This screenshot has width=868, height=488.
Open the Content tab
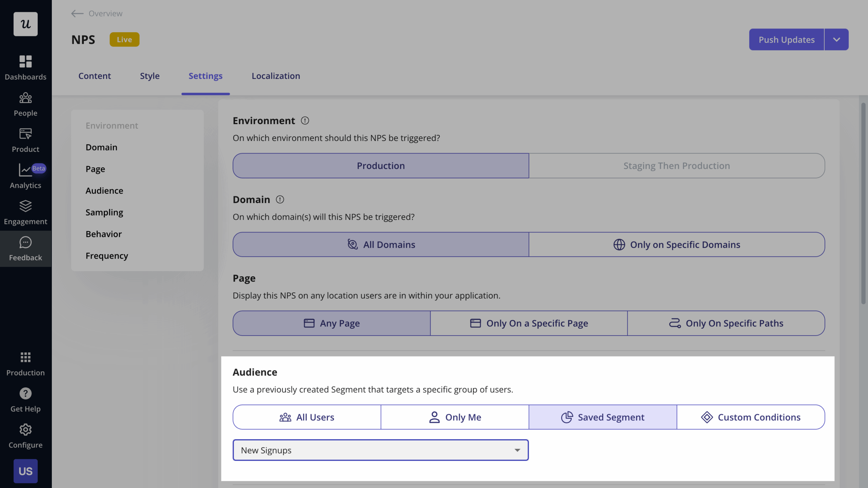click(x=95, y=76)
